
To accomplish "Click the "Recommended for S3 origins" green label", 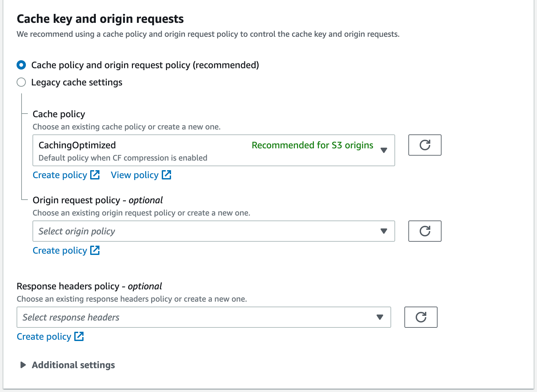I will (312, 145).
